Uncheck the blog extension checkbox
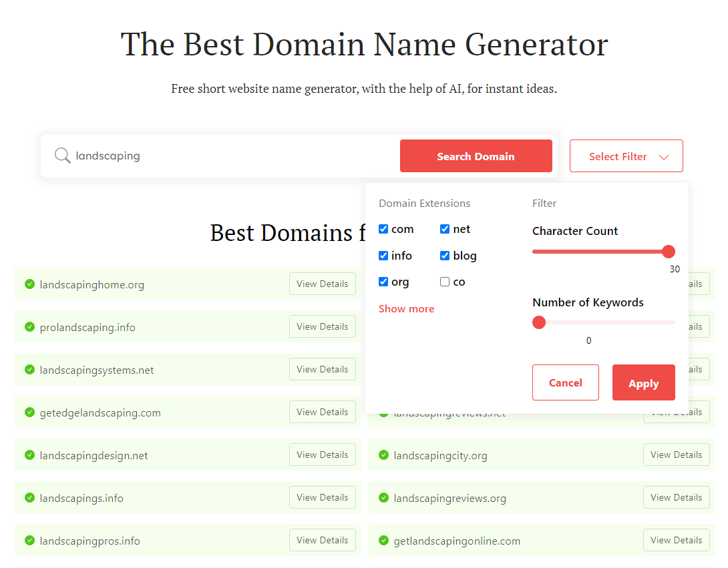 (445, 256)
